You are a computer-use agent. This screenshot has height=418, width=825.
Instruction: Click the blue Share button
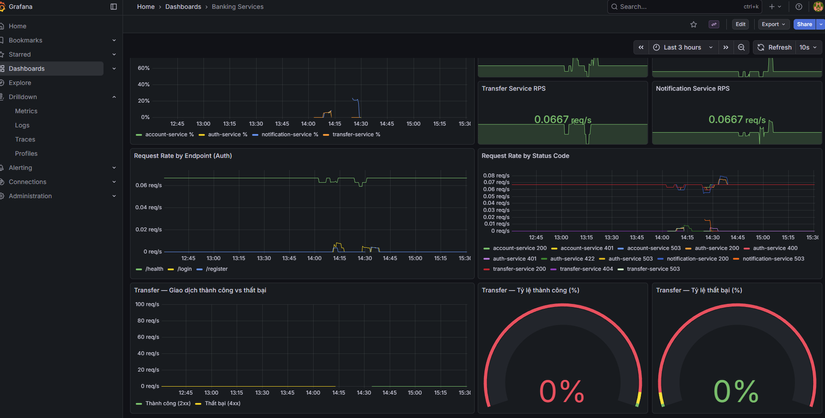pos(803,24)
